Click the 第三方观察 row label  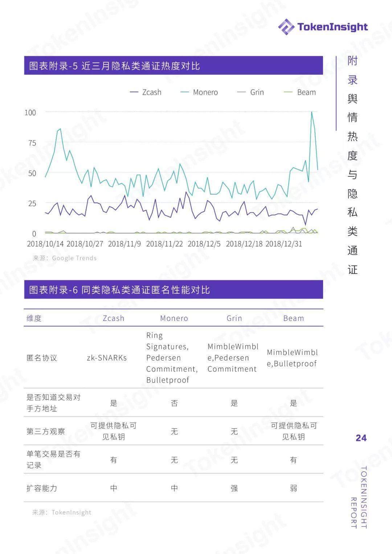[x=46, y=431]
